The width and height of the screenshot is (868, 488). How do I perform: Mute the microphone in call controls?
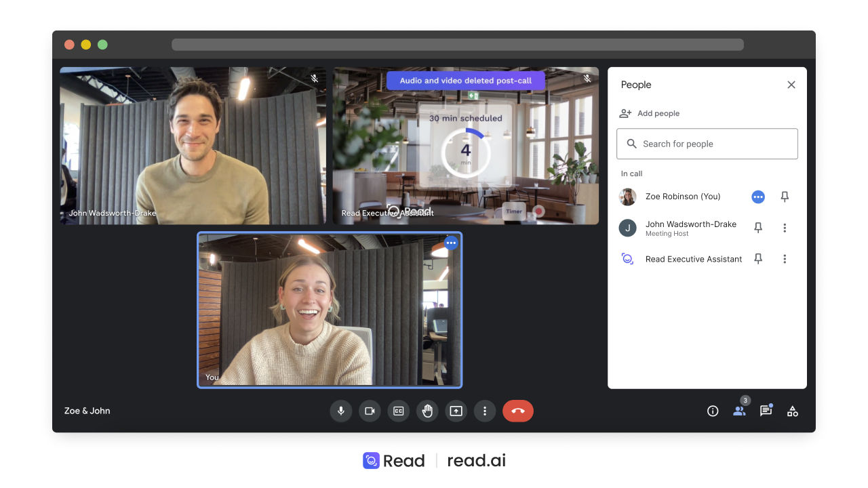point(341,411)
